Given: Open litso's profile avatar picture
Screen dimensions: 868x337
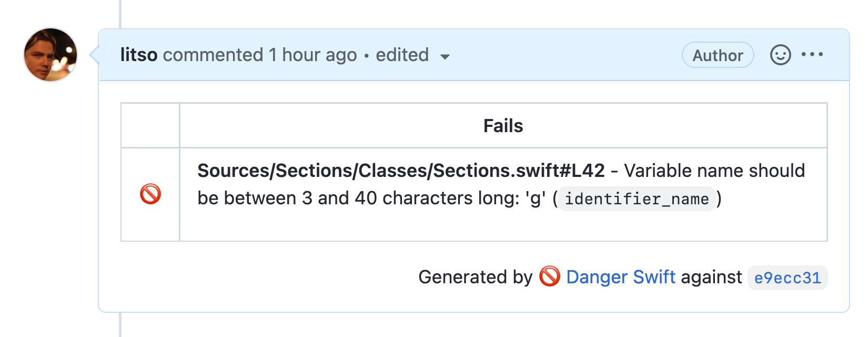Looking at the screenshot, I should pos(51,55).
